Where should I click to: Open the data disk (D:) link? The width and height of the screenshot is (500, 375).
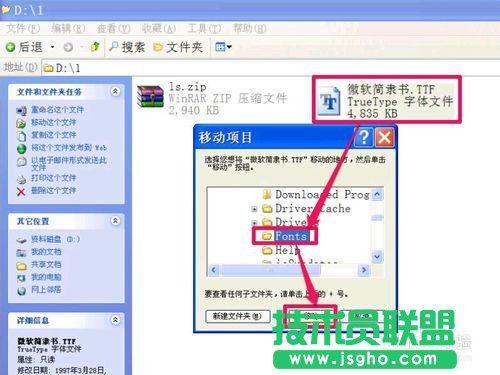[55, 239]
